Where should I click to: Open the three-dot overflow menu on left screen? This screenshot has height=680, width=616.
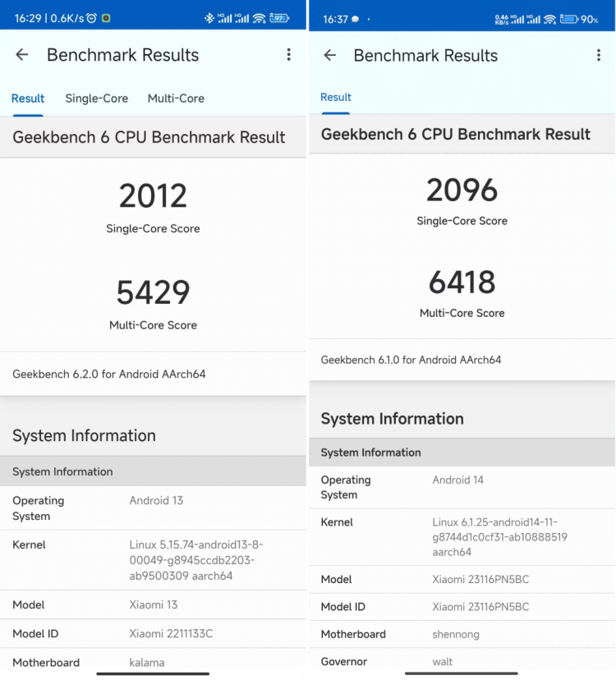point(288,55)
